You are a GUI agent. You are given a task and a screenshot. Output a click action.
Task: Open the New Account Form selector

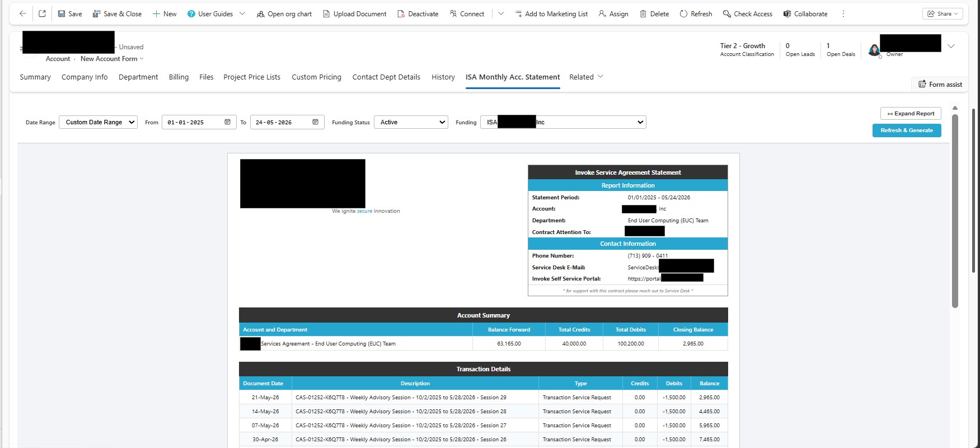point(112,59)
